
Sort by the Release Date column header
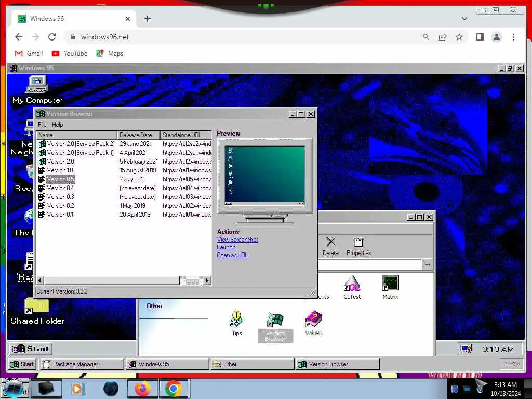[138, 135]
